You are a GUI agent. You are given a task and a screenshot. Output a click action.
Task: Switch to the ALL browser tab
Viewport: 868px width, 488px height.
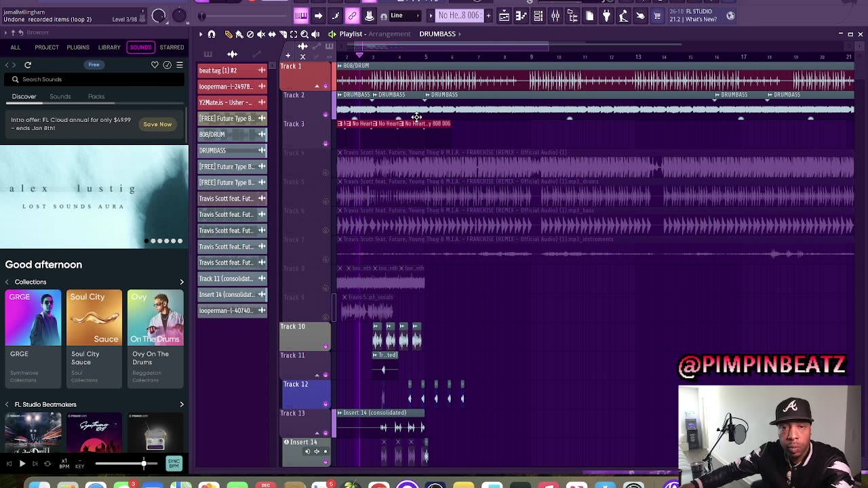click(16, 47)
